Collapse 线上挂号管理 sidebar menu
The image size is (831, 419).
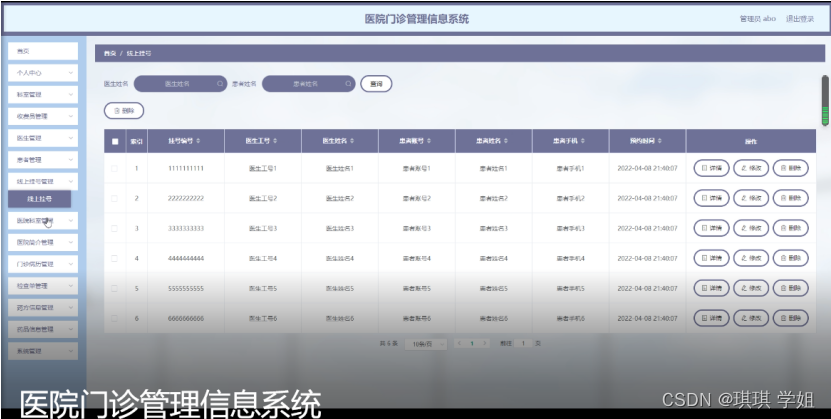(43, 182)
